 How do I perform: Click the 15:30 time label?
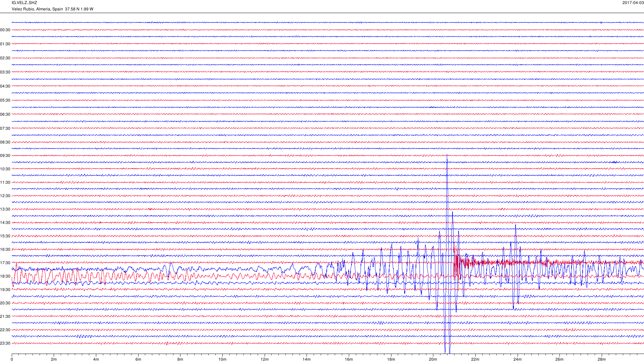[5, 236]
